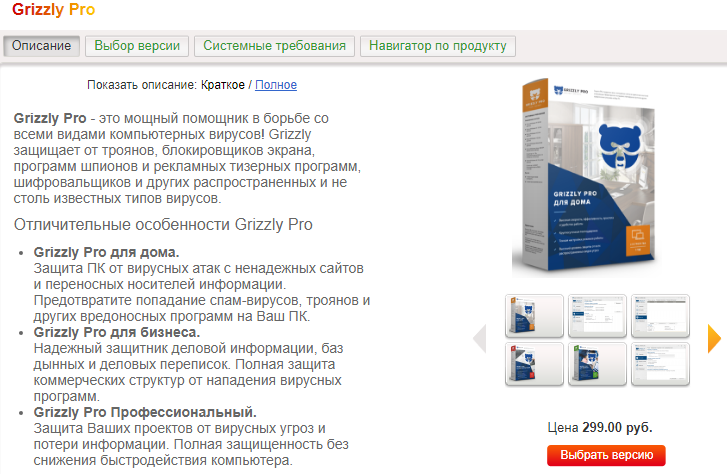Open the top-row last screenshot thumbnail
Image resolution: width=727 pixels, height=474 pixels.
point(660,316)
